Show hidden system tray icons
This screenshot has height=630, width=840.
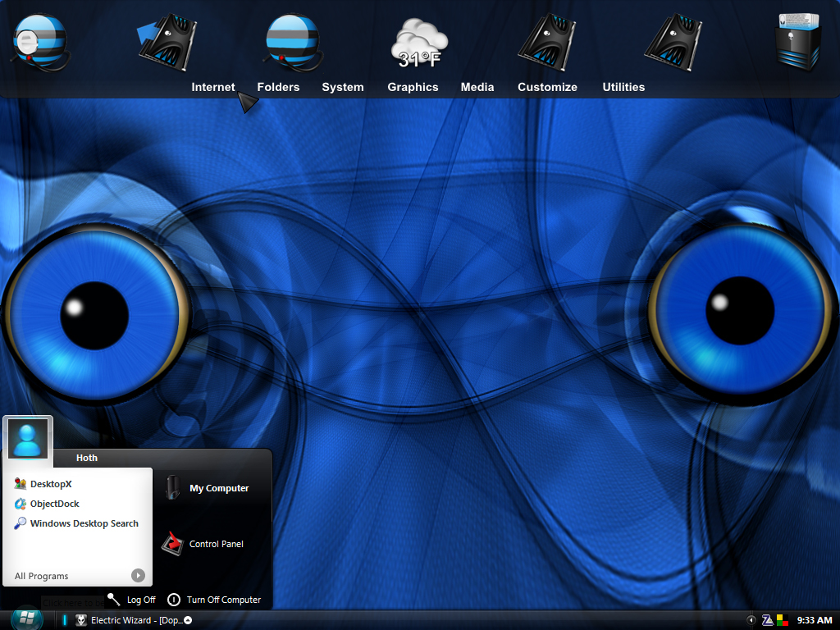pyautogui.click(x=751, y=620)
